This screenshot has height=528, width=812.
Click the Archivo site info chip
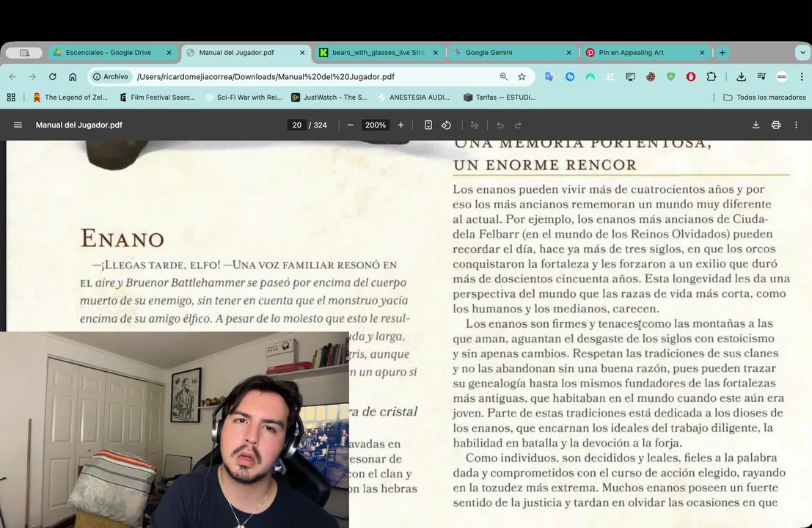pos(110,76)
